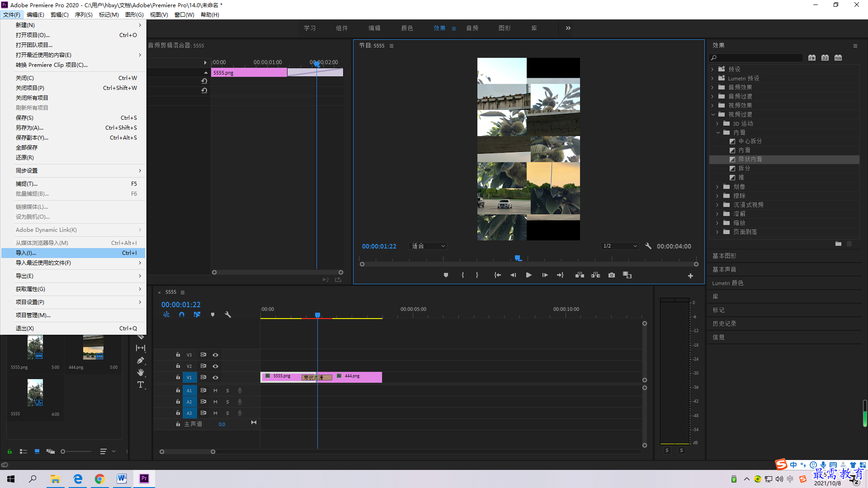Click Play in Program monitor
Screen dimensions: 868x488
click(528, 275)
